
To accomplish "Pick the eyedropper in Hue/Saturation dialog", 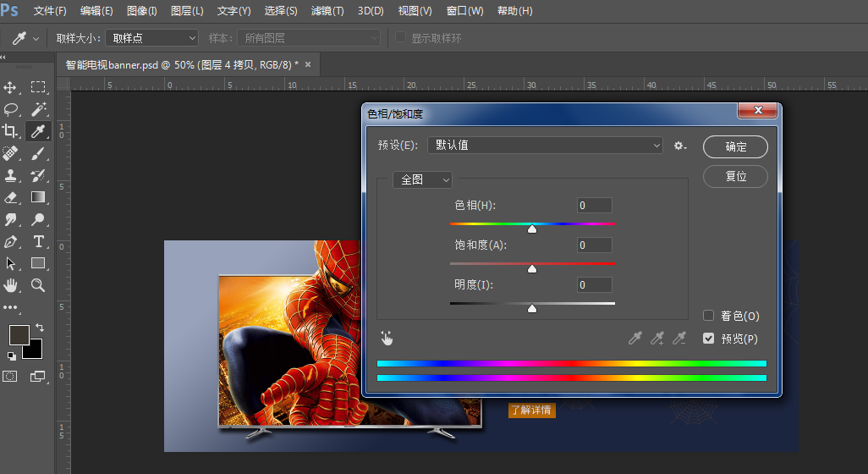I will (x=635, y=338).
